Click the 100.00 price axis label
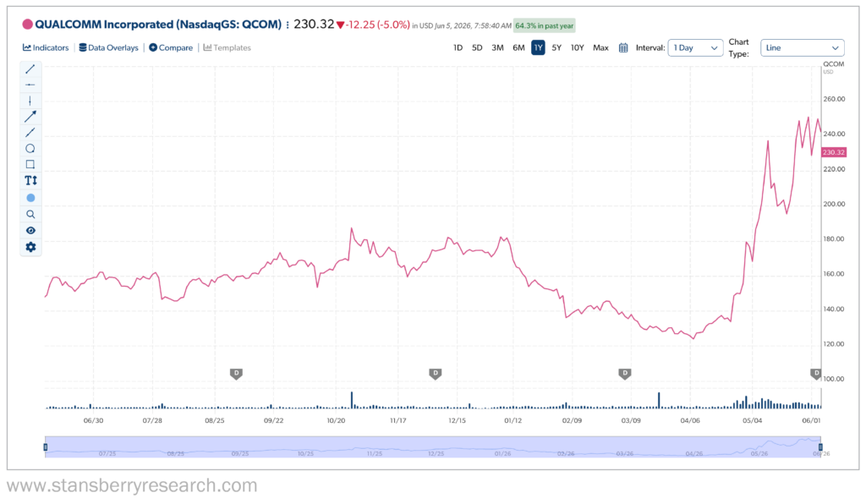This screenshot has width=866, height=504. coord(834,379)
